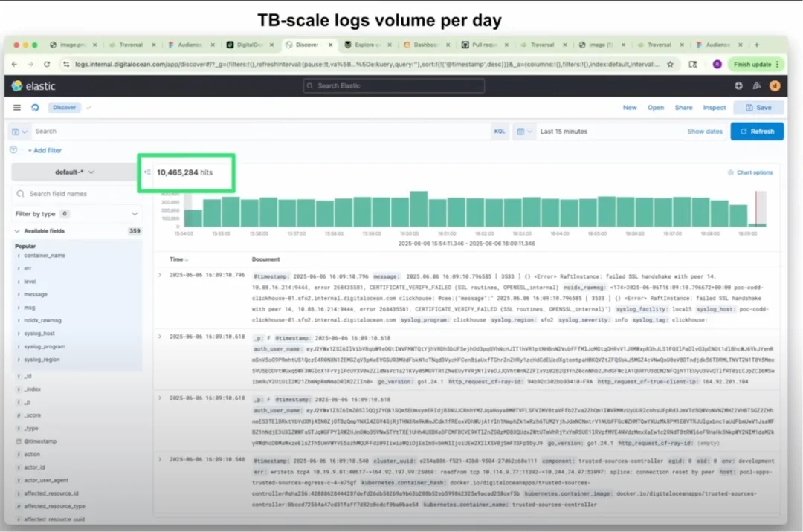This screenshot has height=532, width=803.
Task: Collapse the fields sidebar with toggle icon
Action: pyautogui.click(x=147, y=172)
